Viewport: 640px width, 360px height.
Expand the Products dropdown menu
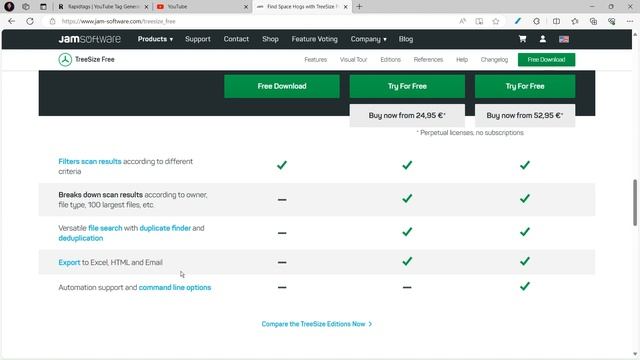(x=155, y=39)
